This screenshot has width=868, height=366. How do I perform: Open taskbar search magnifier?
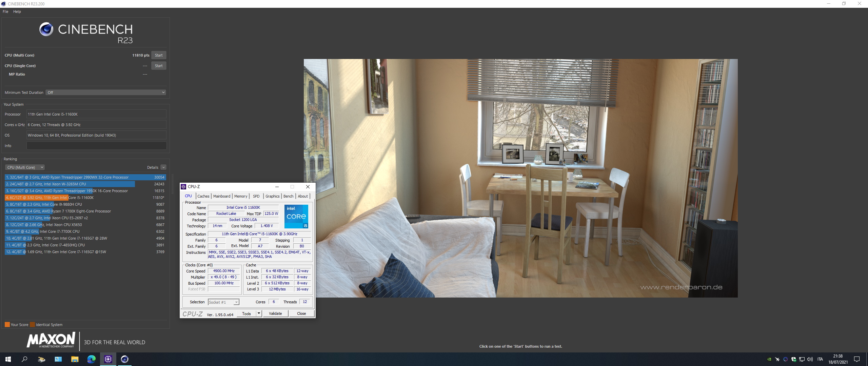point(24,359)
